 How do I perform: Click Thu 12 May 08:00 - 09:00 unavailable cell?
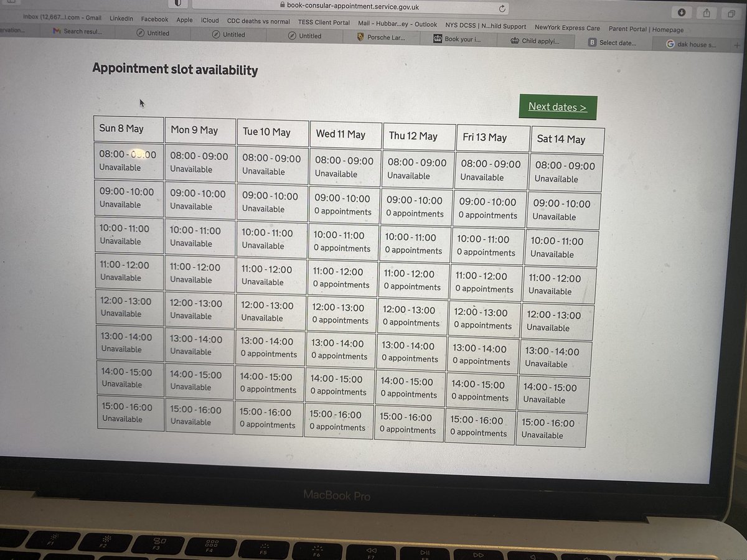pyautogui.click(x=418, y=169)
